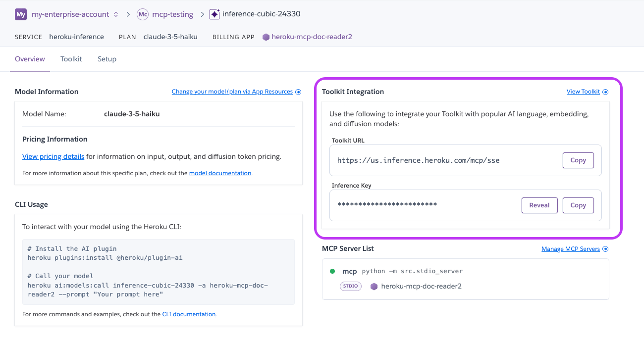644x340 pixels.
Task: Click 'heroku plugins:install @heroku/plugin-ai' line
Action: 105,258
